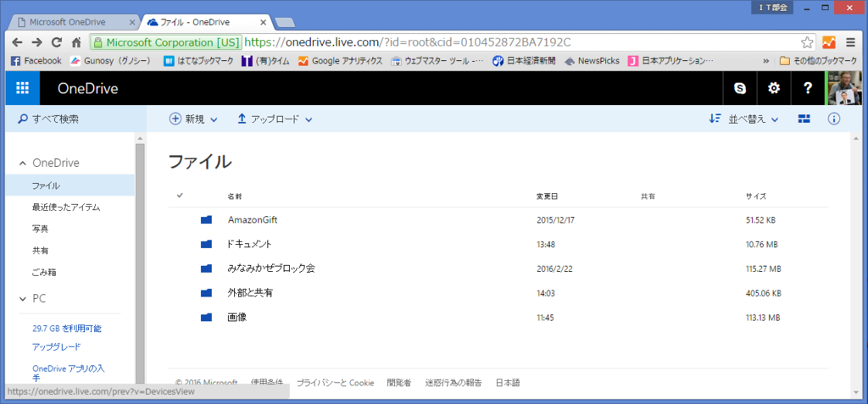
Task: Click the ドキュメント folder icon
Action: [x=207, y=244]
